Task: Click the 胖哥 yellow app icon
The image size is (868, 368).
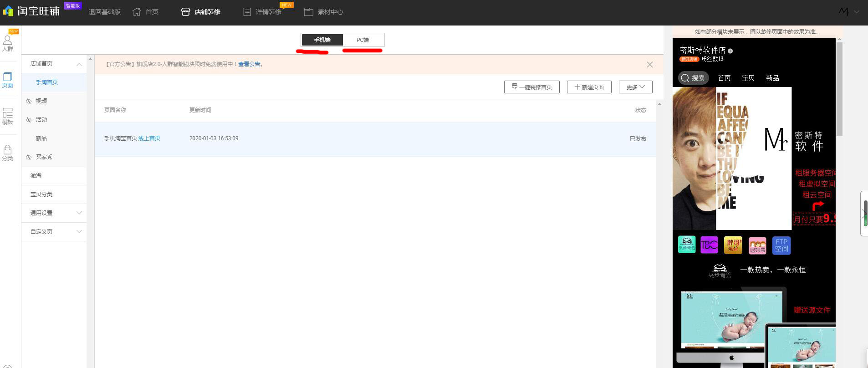Action: pyautogui.click(x=733, y=245)
